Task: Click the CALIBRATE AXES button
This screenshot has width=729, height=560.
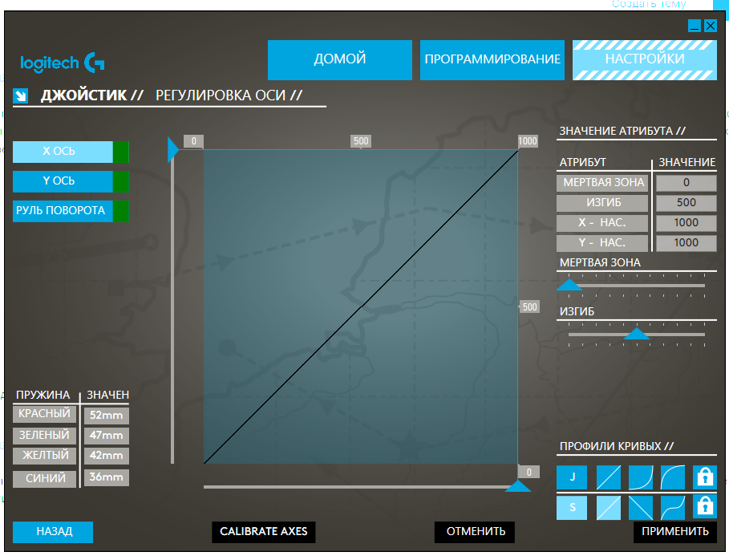Action: [x=264, y=532]
